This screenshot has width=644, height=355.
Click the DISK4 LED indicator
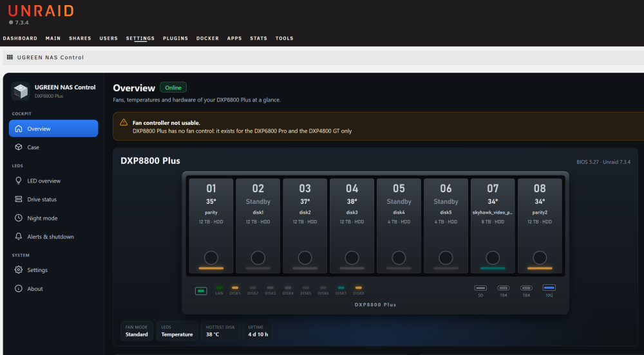pos(288,287)
